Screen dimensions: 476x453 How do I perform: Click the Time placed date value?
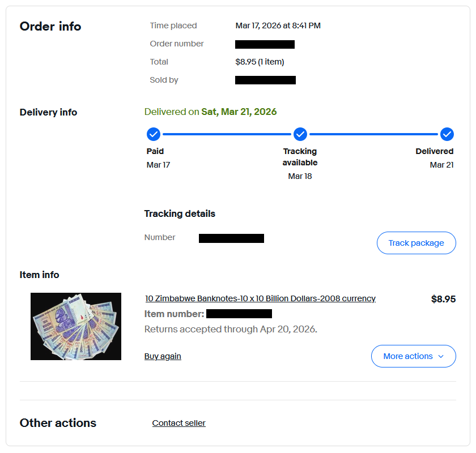[x=278, y=25]
